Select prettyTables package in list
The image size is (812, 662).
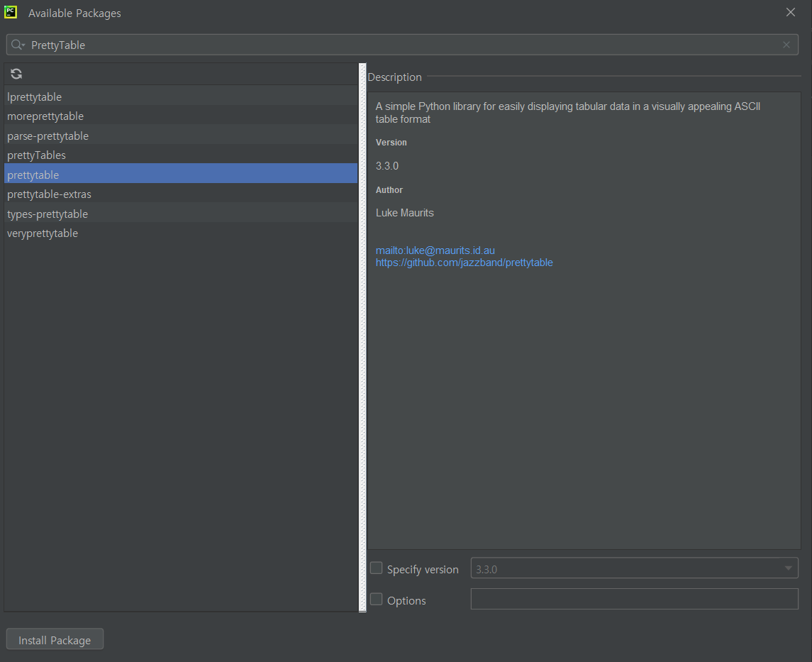click(181, 155)
